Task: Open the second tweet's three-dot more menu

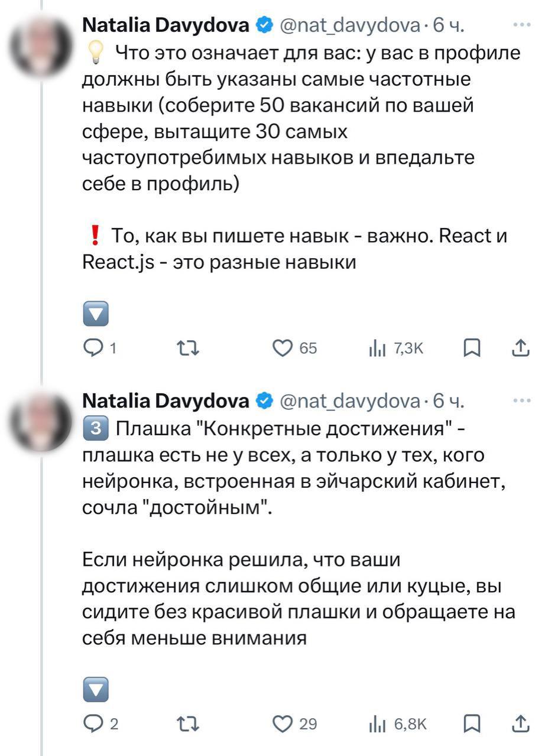Action: pos(522,400)
